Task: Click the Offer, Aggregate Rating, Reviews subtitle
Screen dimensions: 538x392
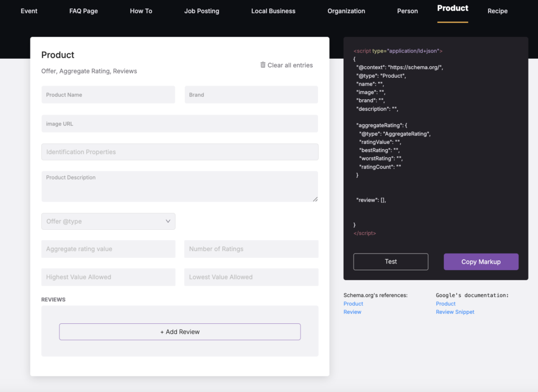Action: tap(89, 71)
